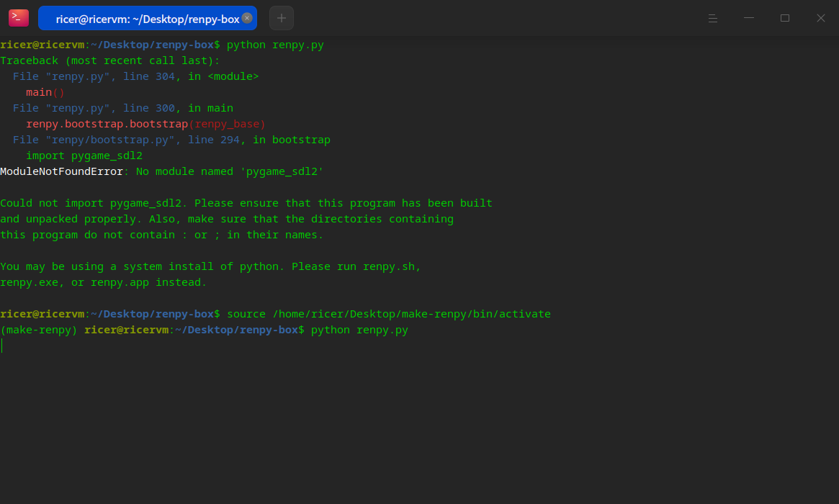
Task: Click "this program do not contain" line
Action: [161, 235]
